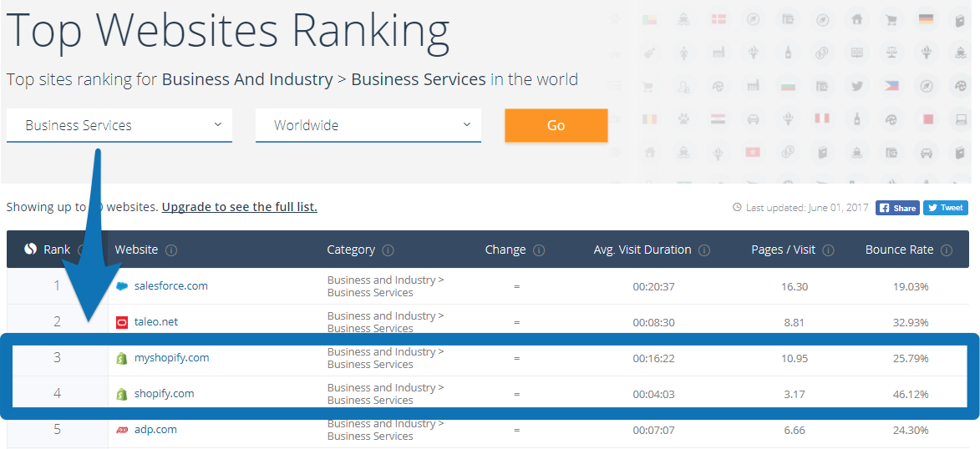980x449 pixels.
Task: Click the Category column header
Action: coord(351,250)
